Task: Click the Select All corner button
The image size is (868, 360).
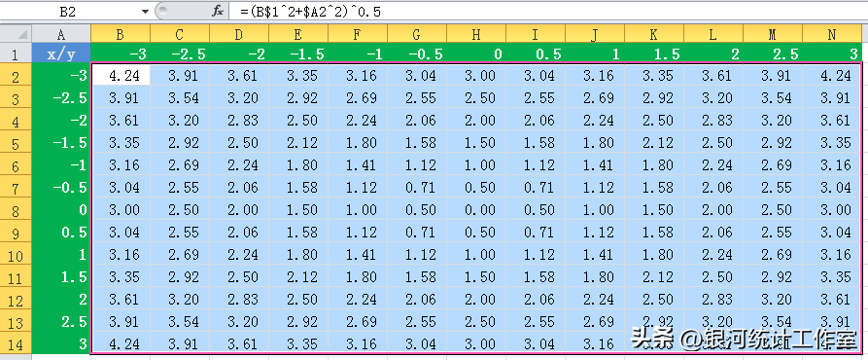Action: [17, 34]
